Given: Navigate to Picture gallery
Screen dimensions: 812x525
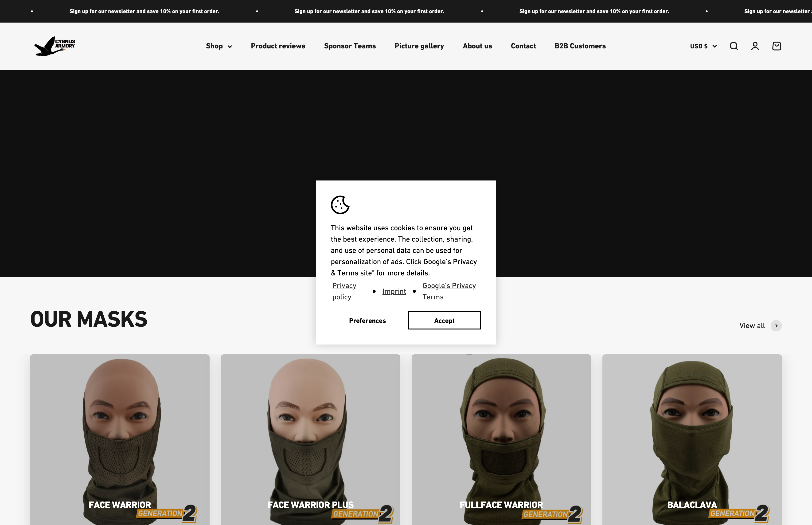Looking at the screenshot, I should (x=419, y=46).
